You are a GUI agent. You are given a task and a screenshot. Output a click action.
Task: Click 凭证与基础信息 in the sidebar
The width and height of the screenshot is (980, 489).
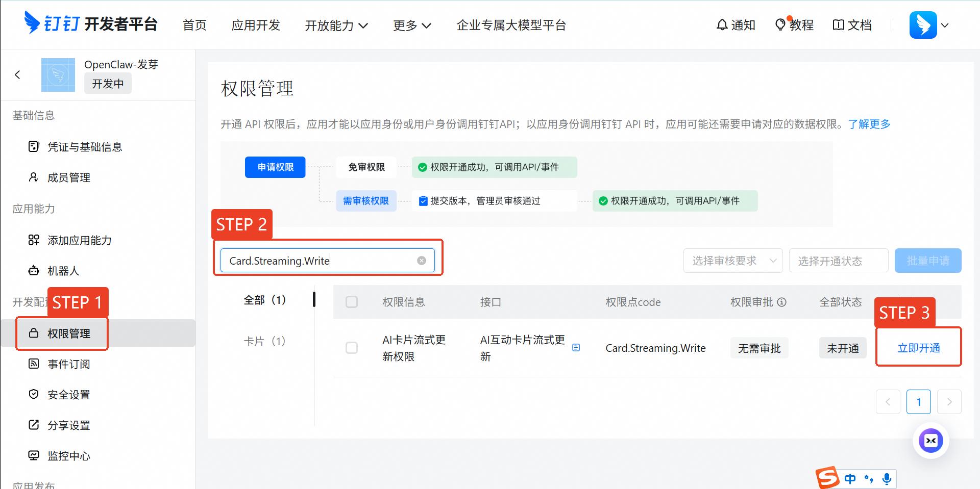(x=85, y=147)
